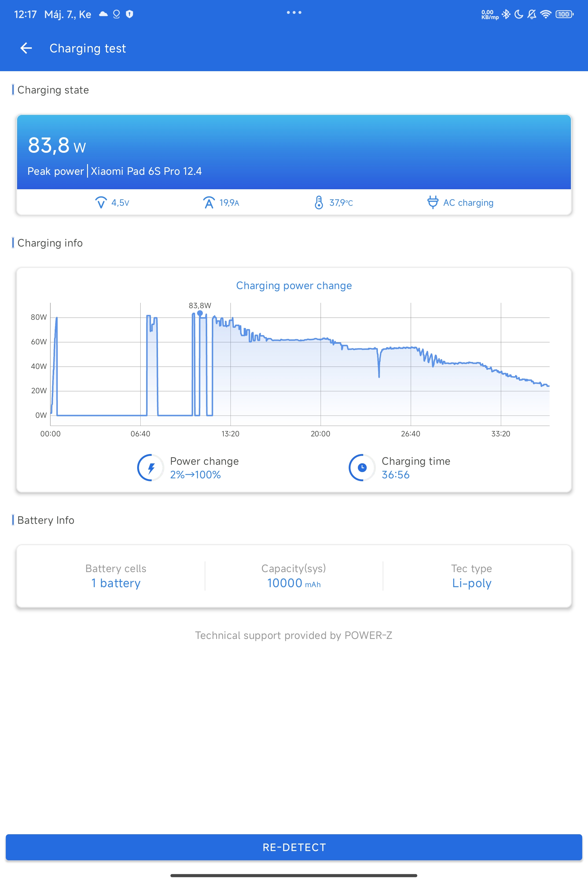Viewport: 588px width, 882px height.
Task: Tap the Charging info section heading
Action: (x=50, y=243)
